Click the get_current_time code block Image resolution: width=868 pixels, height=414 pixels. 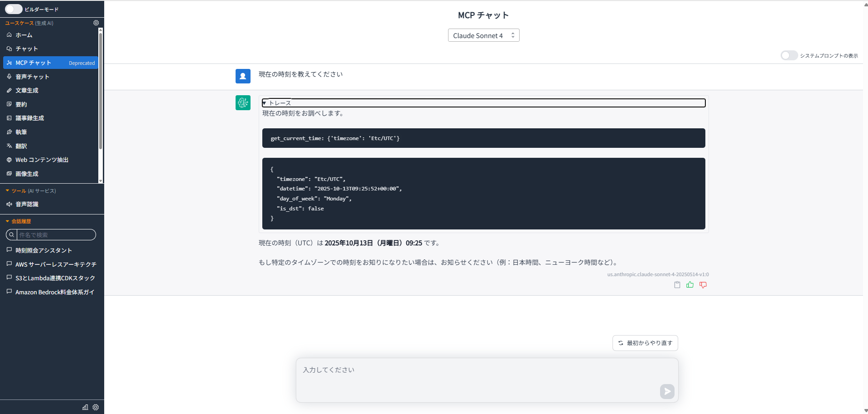tap(483, 138)
